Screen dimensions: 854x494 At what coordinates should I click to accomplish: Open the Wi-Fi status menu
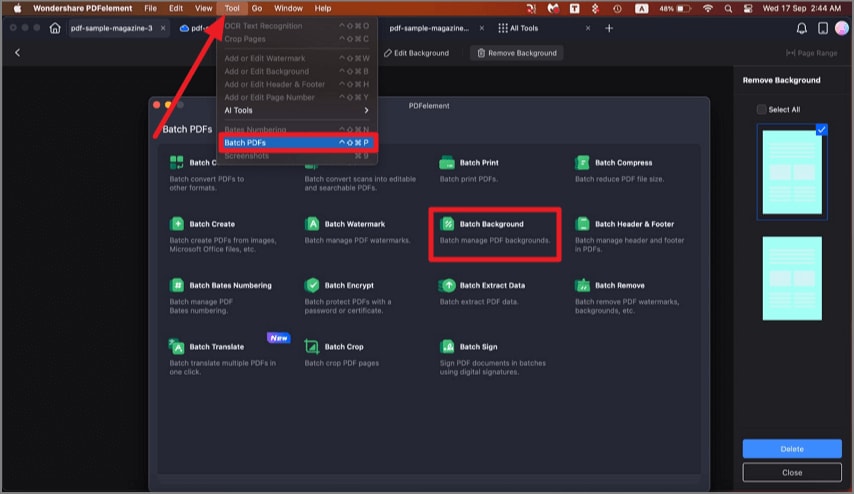click(707, 8)
